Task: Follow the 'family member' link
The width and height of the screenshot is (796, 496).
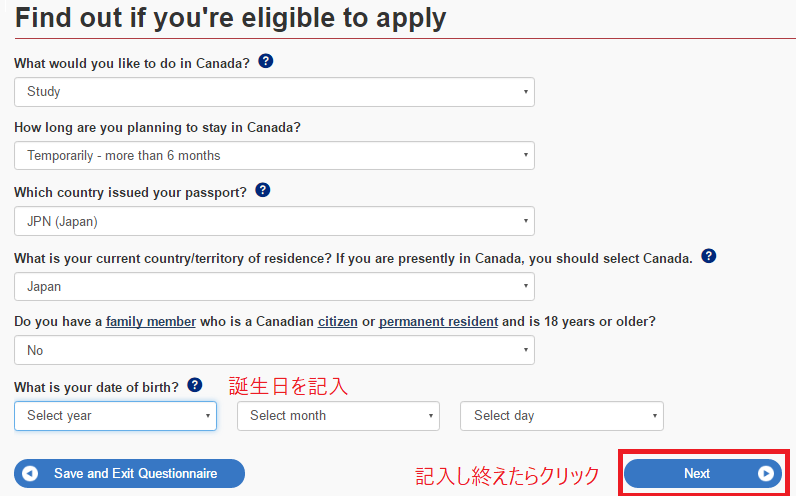Action: 151,322
